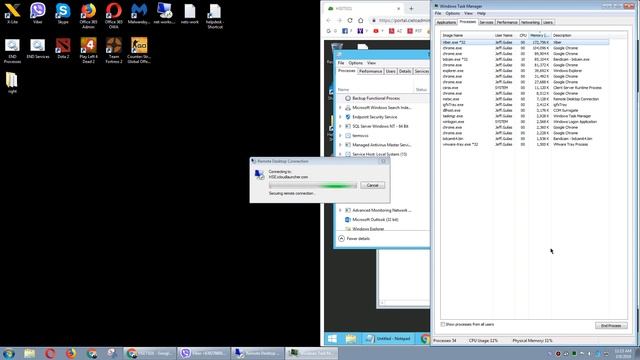Image resolution: width=640 pixels, height=360 pixels.
Task: Expand SQL Server Windows NT row
Action: 340,127
